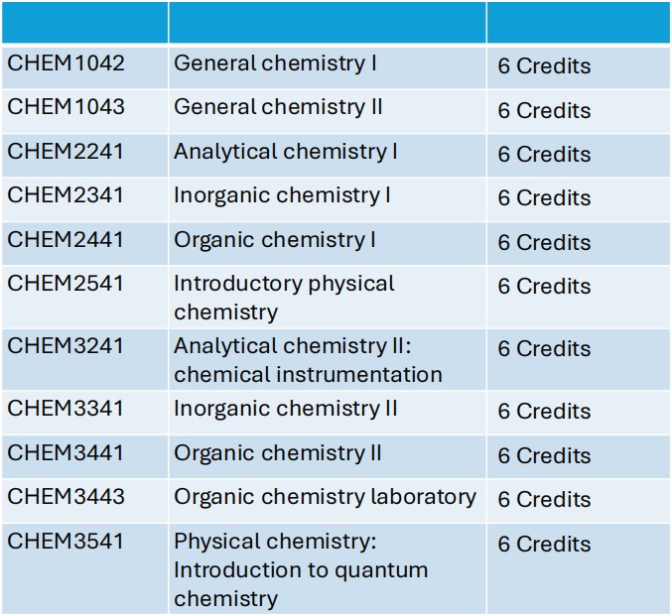
Task: Select the CHEM3443 course code
Action: click(67, 497)
